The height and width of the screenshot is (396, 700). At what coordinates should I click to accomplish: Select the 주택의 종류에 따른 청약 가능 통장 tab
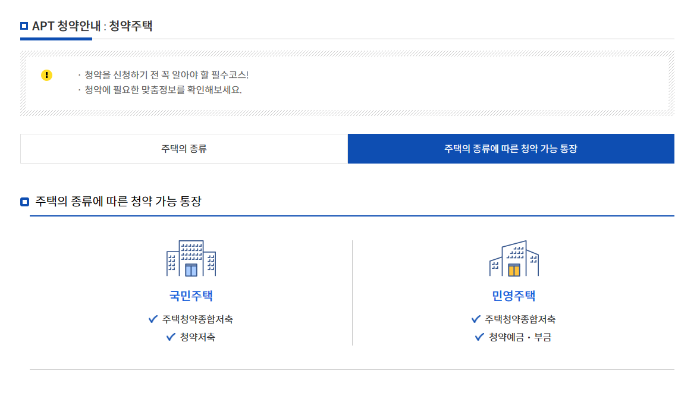tap(511, 149)
